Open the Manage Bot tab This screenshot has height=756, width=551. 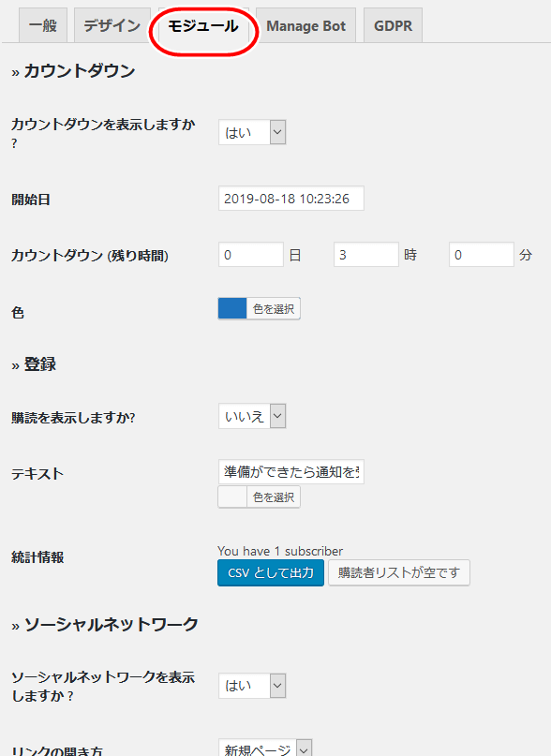pos(305,25)
